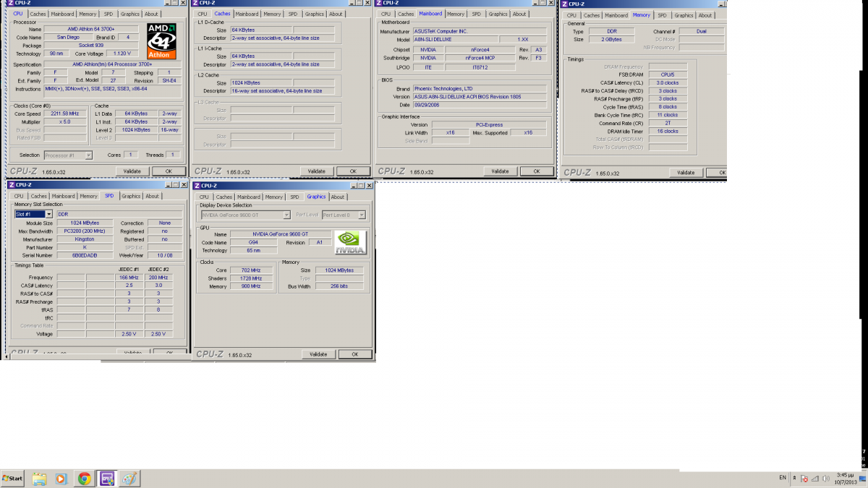The height and width of the screenshot is (488, 868).
Task: Click OK in the Processor-page window
Action: [x=169, y=171]
